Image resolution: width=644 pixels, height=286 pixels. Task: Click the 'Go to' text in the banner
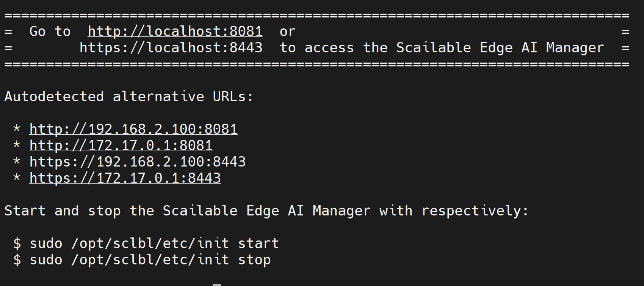click(50, 31)
